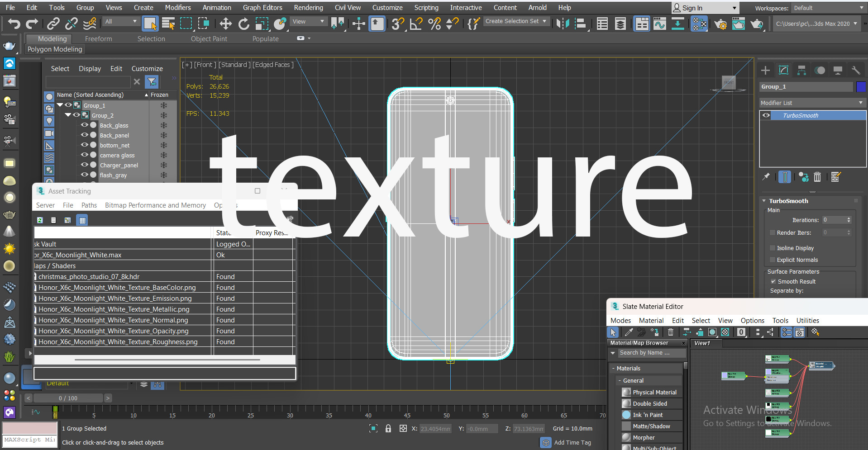Collapse the Group_1 tree node
The width and height of the screenshot is (868, 450).
[x=60, y=105]
